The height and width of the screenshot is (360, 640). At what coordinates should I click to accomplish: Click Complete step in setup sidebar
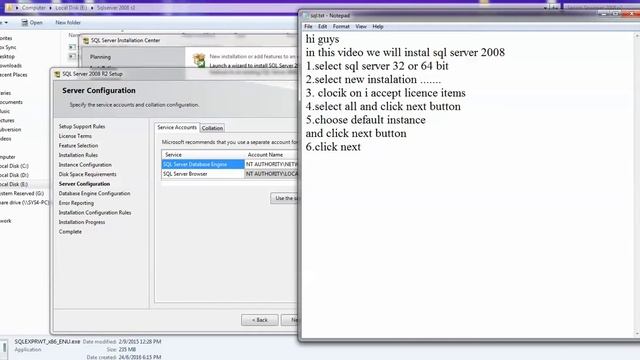(70, 232)
